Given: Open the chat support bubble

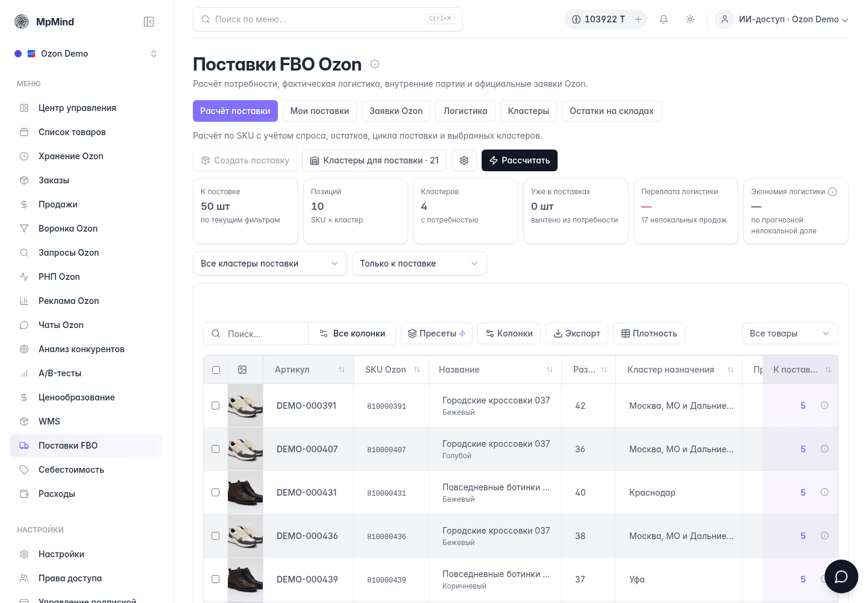Looking at the screenshot, I should (x=841, y=576).
